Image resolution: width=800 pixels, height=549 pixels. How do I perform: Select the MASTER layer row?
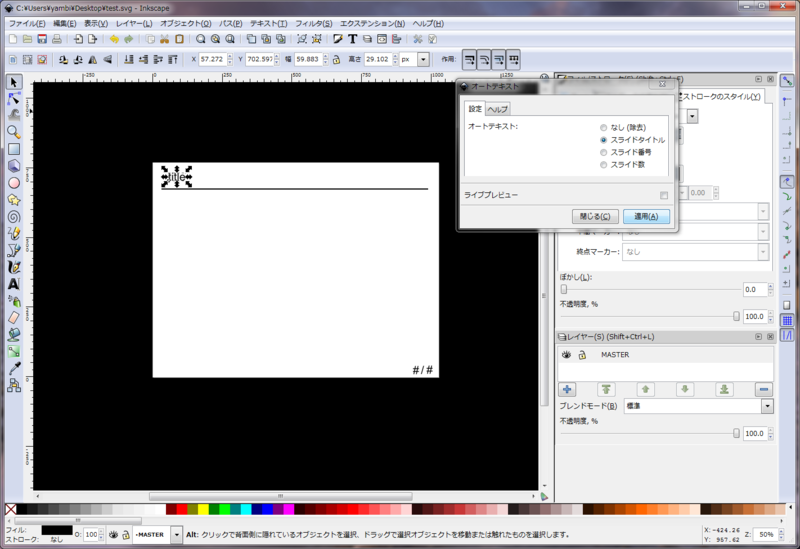[x=666, y=355]
